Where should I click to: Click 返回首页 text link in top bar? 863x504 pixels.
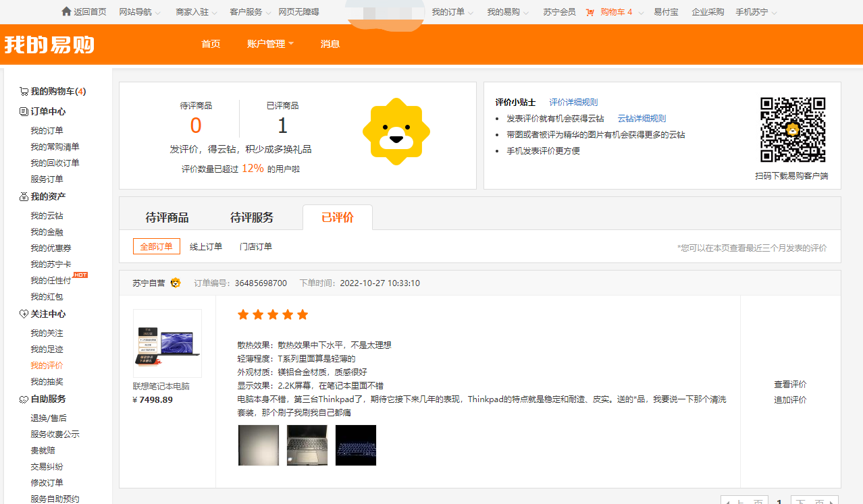coord(90,12)
